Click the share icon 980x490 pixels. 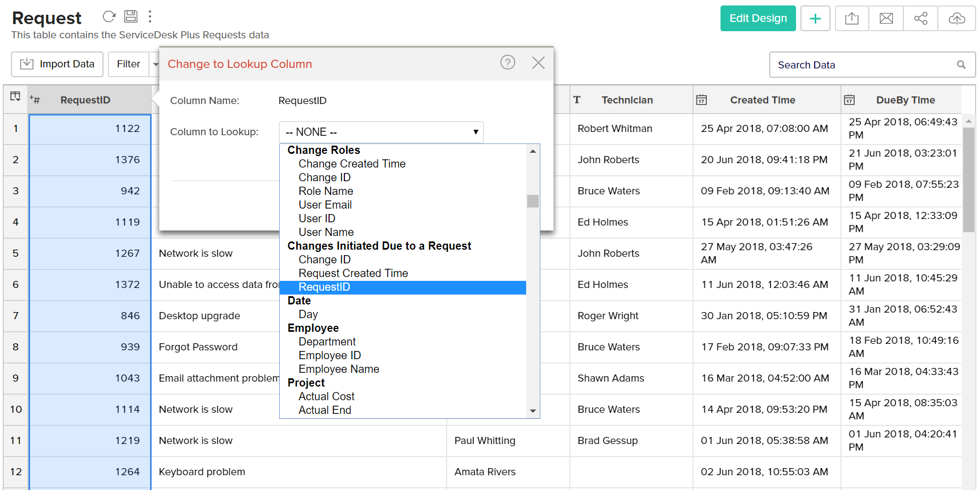[x=921, y=19]
